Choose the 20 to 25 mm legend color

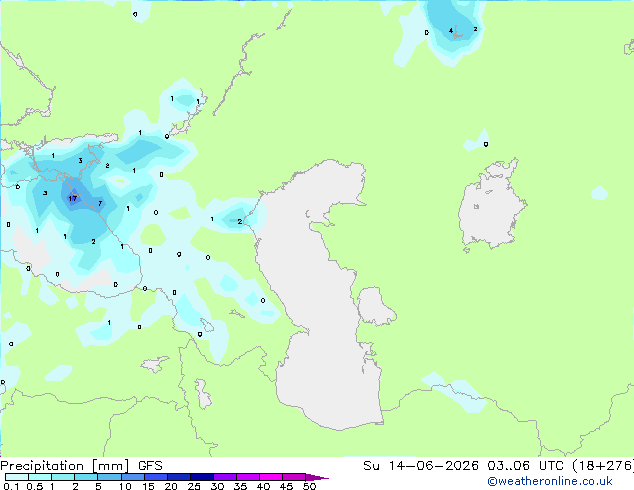click(178, 477)
